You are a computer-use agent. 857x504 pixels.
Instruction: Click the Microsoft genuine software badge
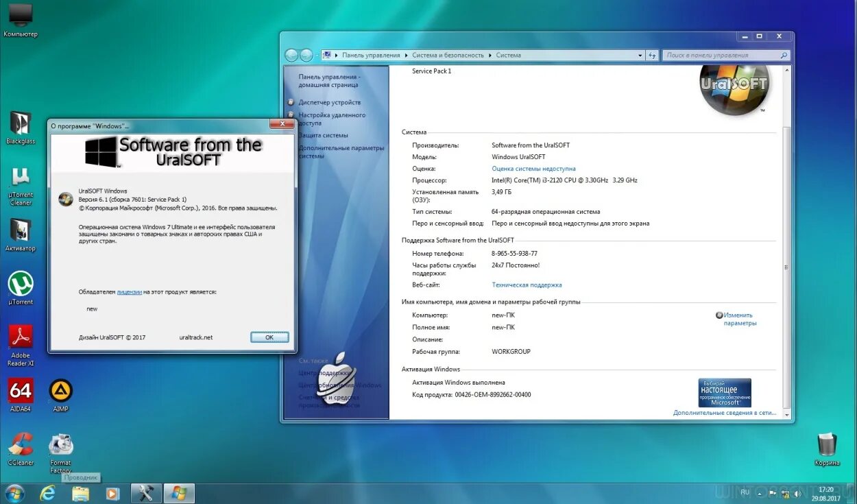click(x=725, y=392)
